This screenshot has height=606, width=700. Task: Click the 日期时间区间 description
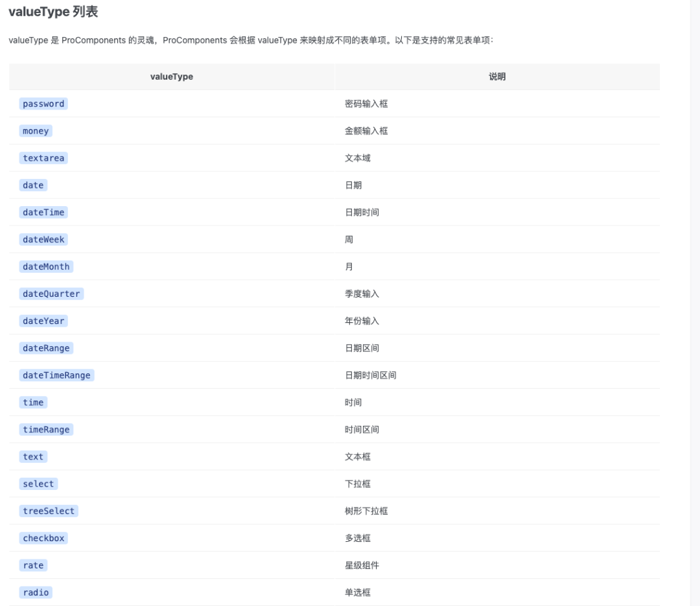(x=371, y=375)
